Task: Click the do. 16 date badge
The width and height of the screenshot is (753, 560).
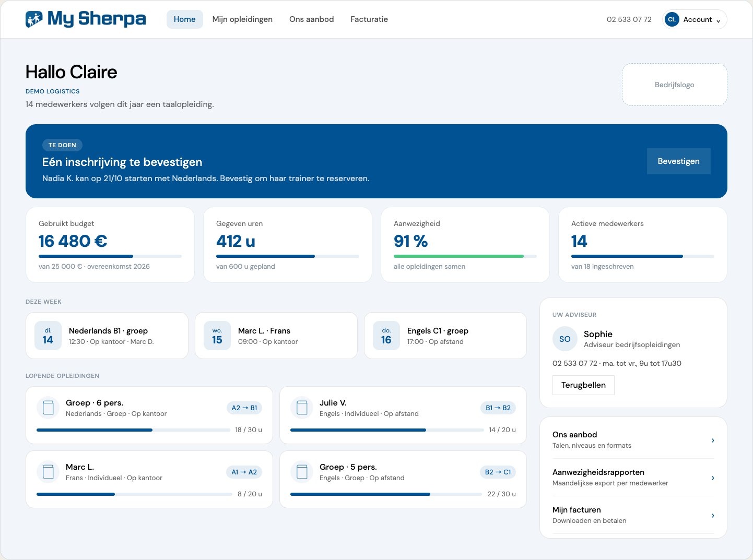Action: click(x=386, y=336)
